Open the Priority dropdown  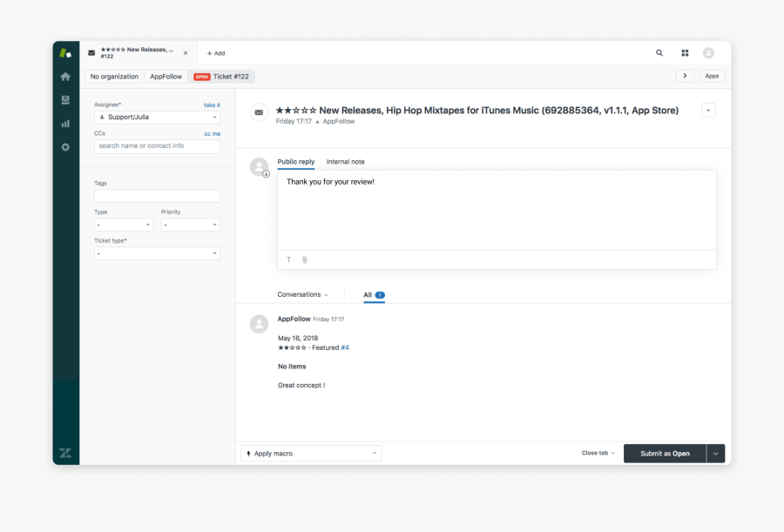click(x=191, y=225)
